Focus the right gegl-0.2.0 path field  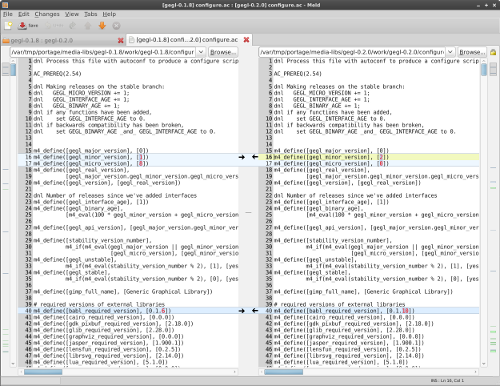click(x=352, y=52)
